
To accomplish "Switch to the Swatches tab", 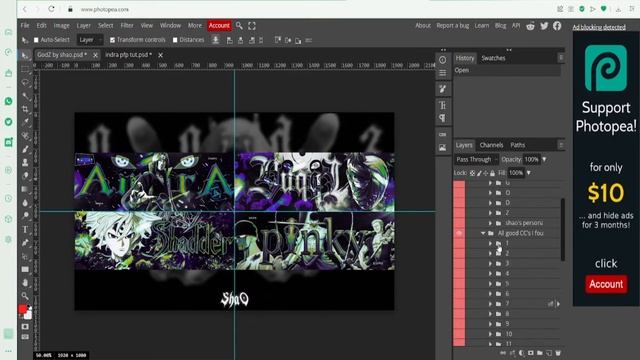I will tap(493, 58).
